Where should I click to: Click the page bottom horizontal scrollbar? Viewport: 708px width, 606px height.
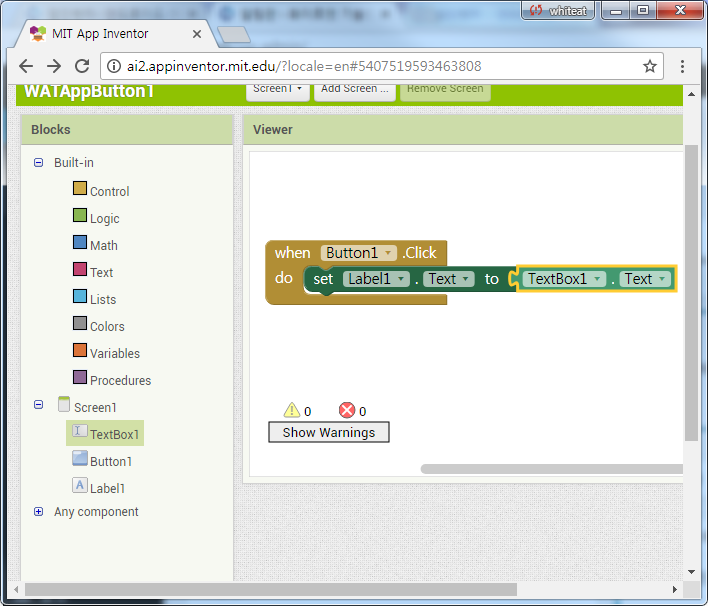[x=271, y=589]
